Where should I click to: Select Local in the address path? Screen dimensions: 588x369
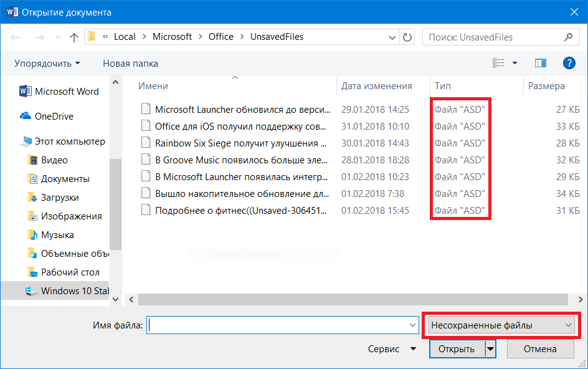pos(125,37)
